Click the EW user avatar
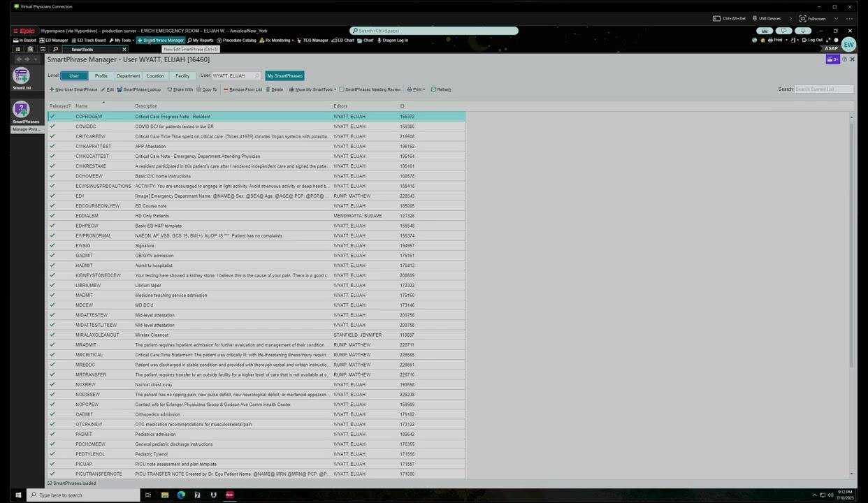Viewport: 868px width, 503px height. pyautogui.click(x=848, y=45)
